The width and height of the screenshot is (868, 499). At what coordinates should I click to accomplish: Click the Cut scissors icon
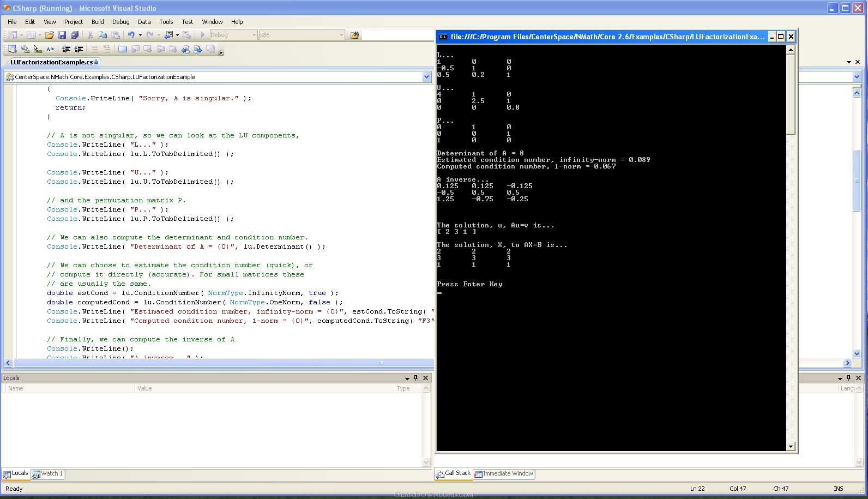coord(90,35)
